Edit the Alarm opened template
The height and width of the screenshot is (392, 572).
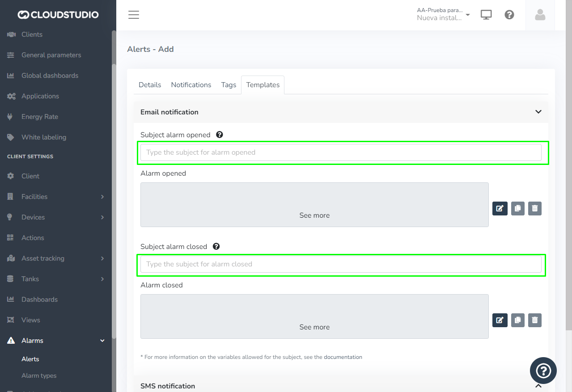point(500,208)
